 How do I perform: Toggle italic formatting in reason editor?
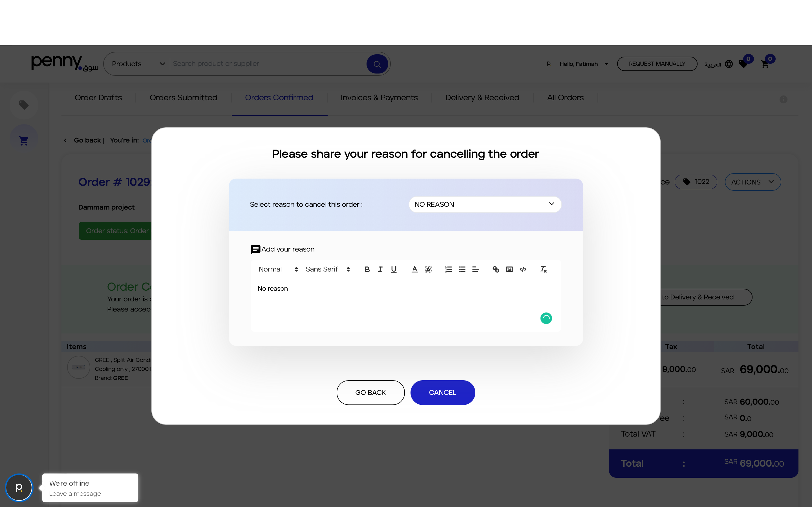point(380,269)
